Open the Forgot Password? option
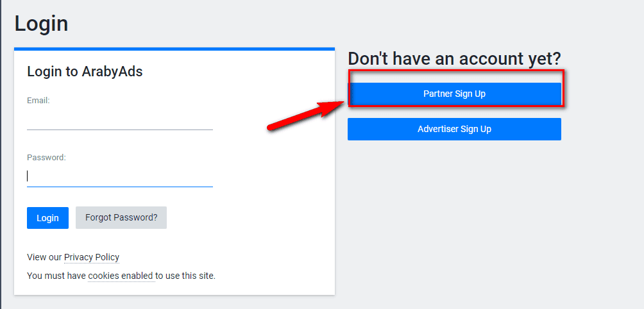 (121, 217)
